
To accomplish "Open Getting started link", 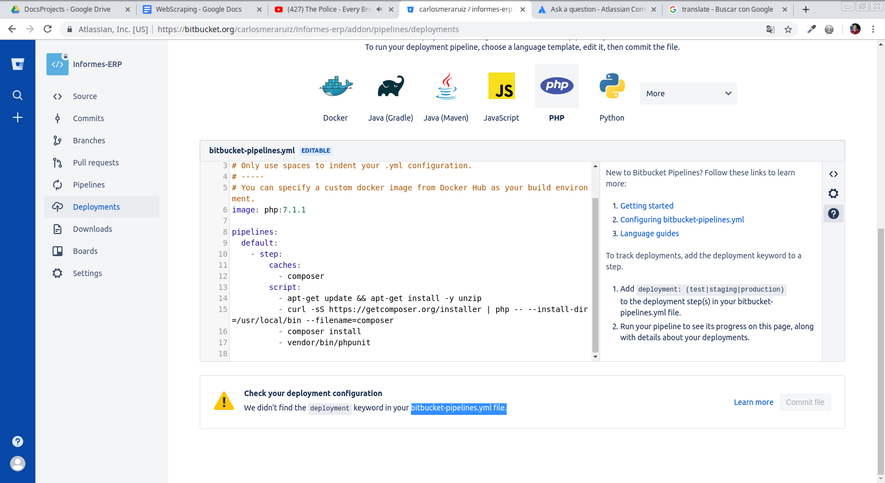I will pyautogui.click(x=647, y=206).
